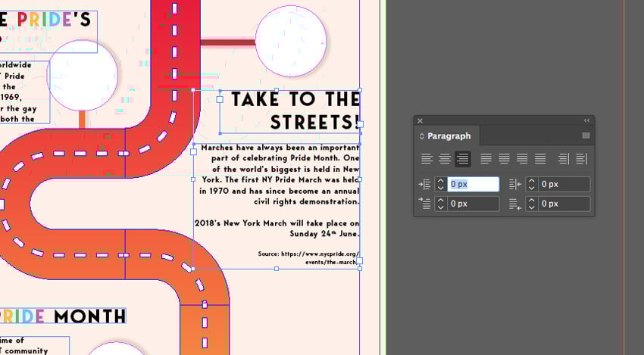
Task: Click the body text frame in port
Action: click(x=193, y=152)
